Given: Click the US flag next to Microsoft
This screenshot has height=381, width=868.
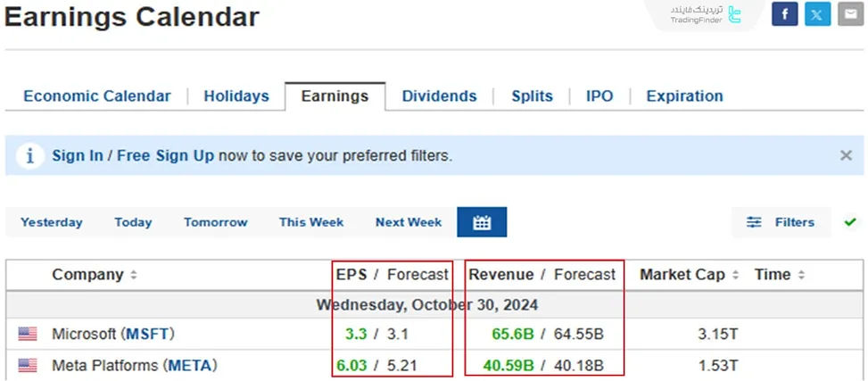Looking at the screenshot, I should (x=28, y=335).
